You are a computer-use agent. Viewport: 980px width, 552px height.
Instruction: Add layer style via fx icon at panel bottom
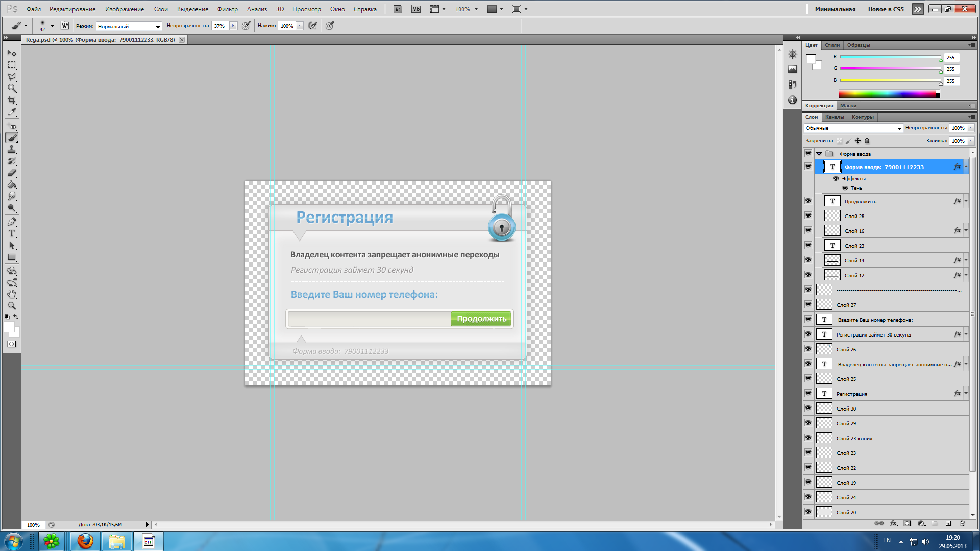point(893,524)
